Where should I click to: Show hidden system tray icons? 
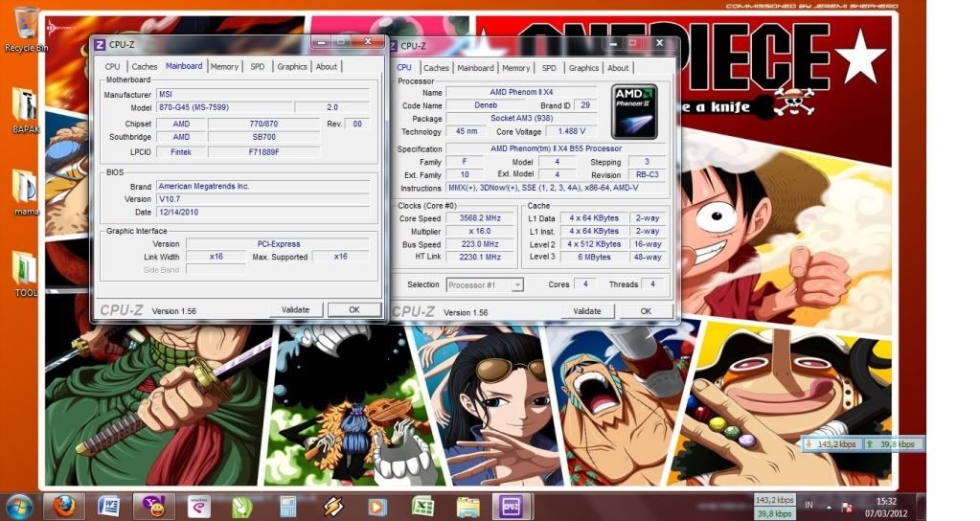[830, 507]
